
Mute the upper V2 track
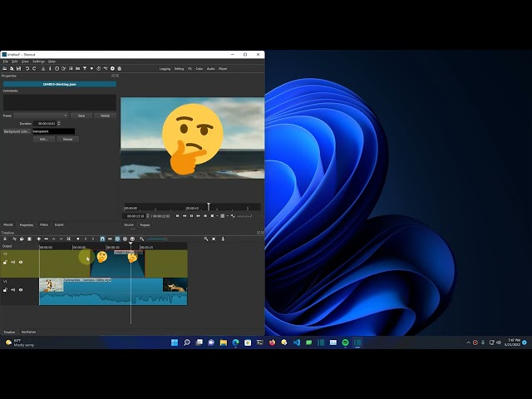pyautogui.click(x=13, y=263)
